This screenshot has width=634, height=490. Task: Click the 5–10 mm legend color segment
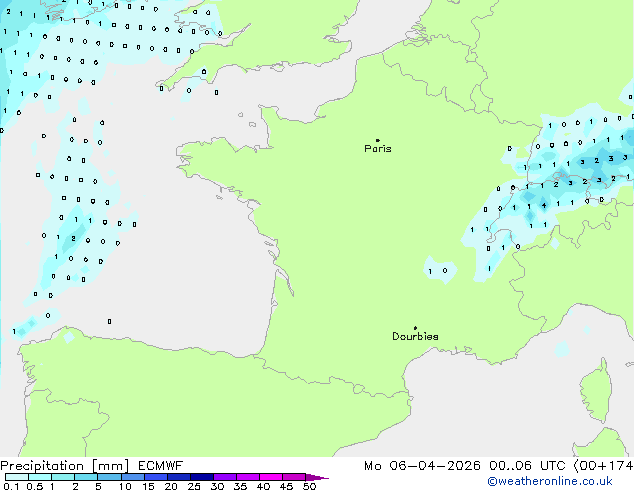click(x=109, y=477)
